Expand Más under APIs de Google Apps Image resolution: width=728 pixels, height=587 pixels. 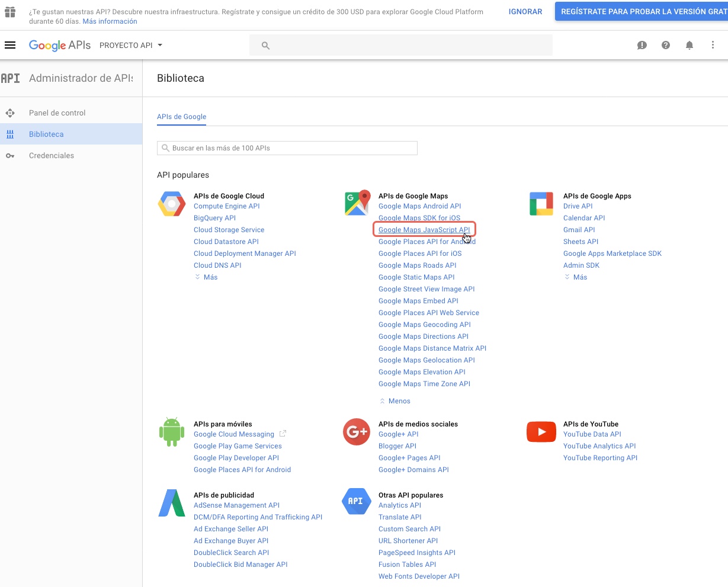click(x=576, y=277)
